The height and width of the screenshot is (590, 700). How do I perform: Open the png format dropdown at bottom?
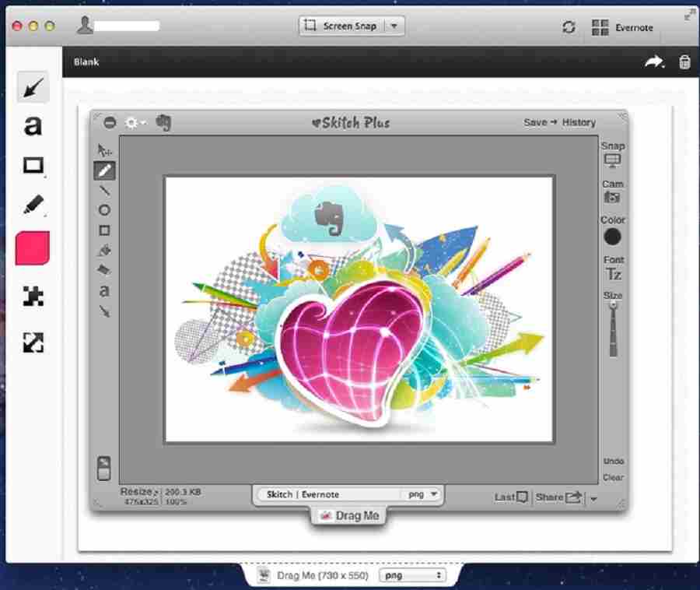tap(412, 575)
